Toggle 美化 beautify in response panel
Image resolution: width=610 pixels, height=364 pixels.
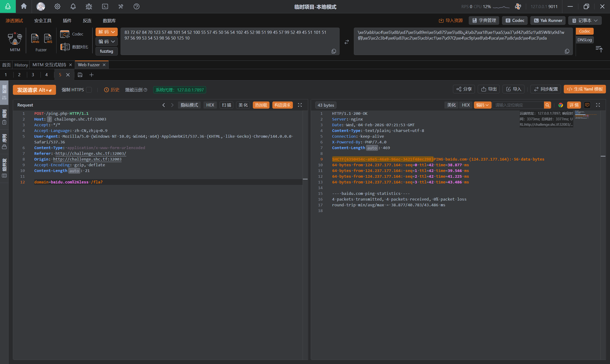pyautogui.click(x=451, y=105)
